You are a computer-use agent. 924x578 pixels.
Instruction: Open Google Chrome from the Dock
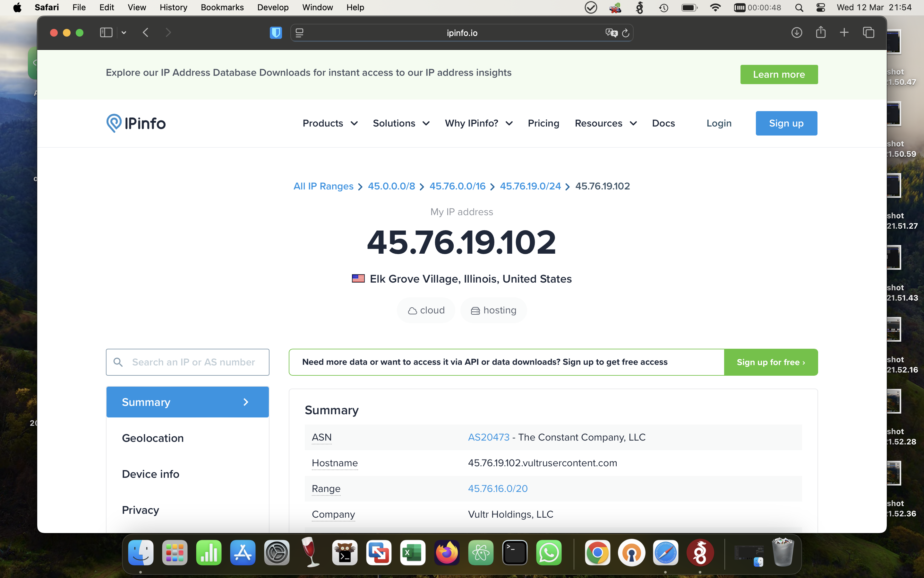point(597,553)
